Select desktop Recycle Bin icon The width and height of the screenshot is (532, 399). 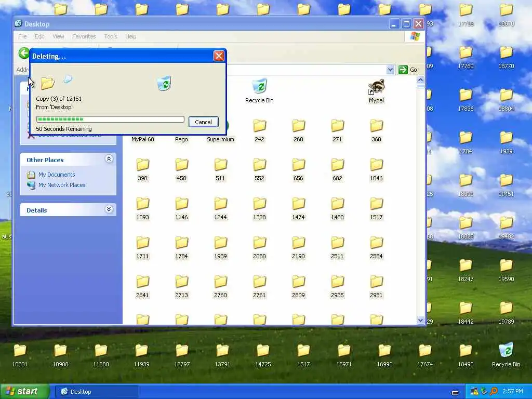pyautogui.click(x=506, y=355)
